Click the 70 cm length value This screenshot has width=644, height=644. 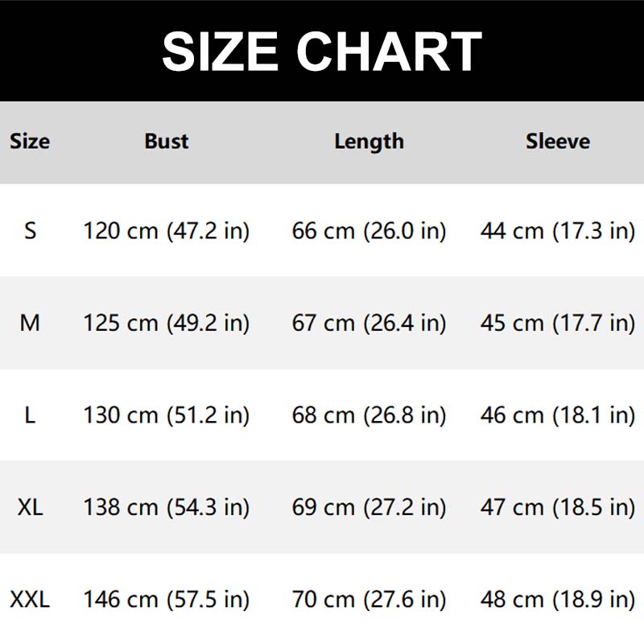pyautogui.click(x=369, y=600)
